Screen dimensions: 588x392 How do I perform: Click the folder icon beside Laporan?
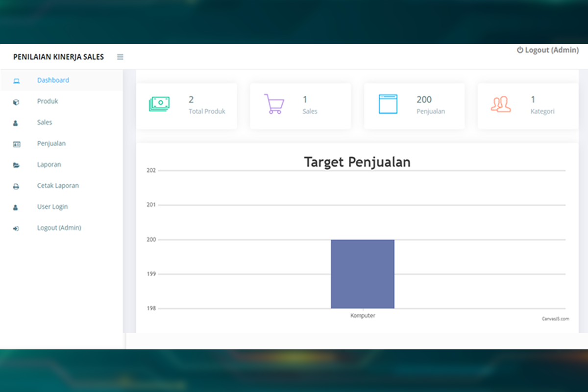point(16,165)
